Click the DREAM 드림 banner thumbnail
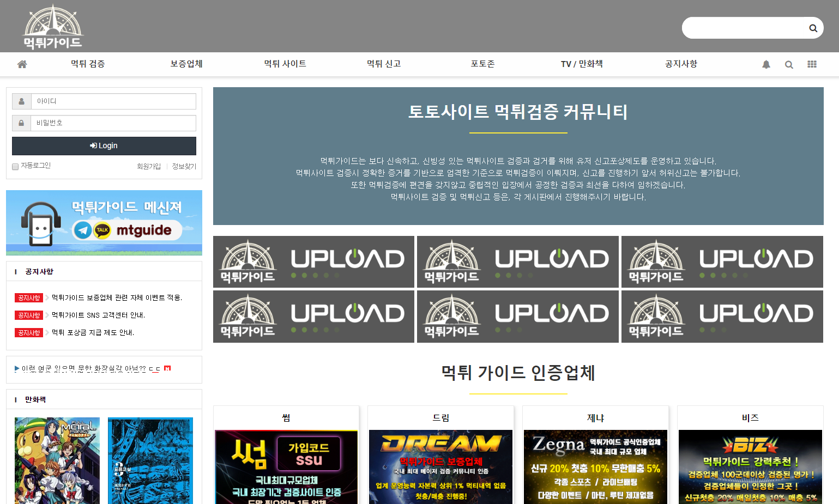Viewport: 839px width, 504px height. tap(440, 466)
